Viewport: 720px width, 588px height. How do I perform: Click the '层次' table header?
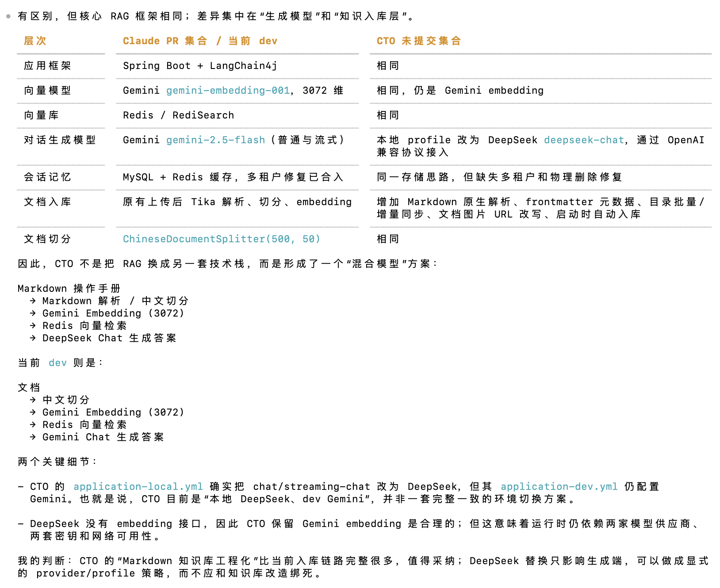click(35, 41)
